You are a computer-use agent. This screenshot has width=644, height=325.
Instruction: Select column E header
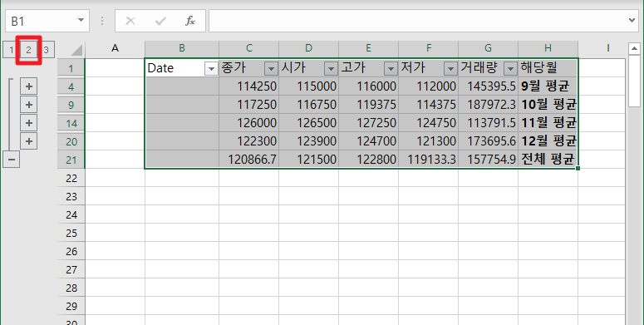coord(368,49)
